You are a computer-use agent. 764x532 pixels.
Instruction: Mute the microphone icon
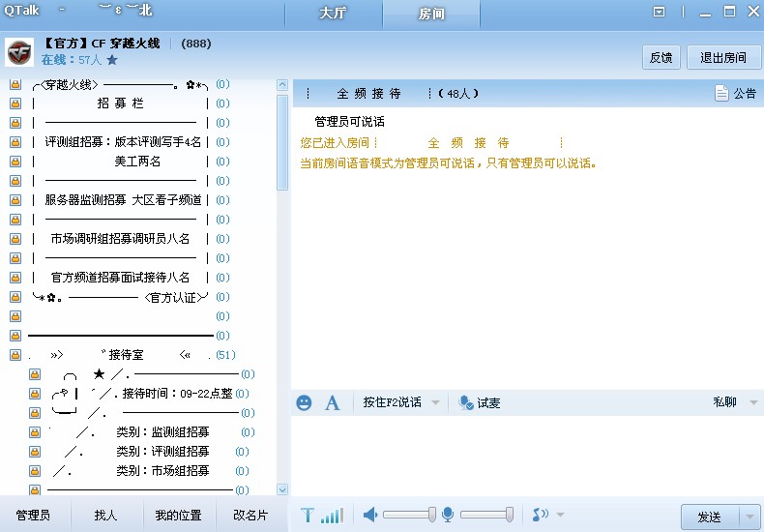(x=448, y=515)
